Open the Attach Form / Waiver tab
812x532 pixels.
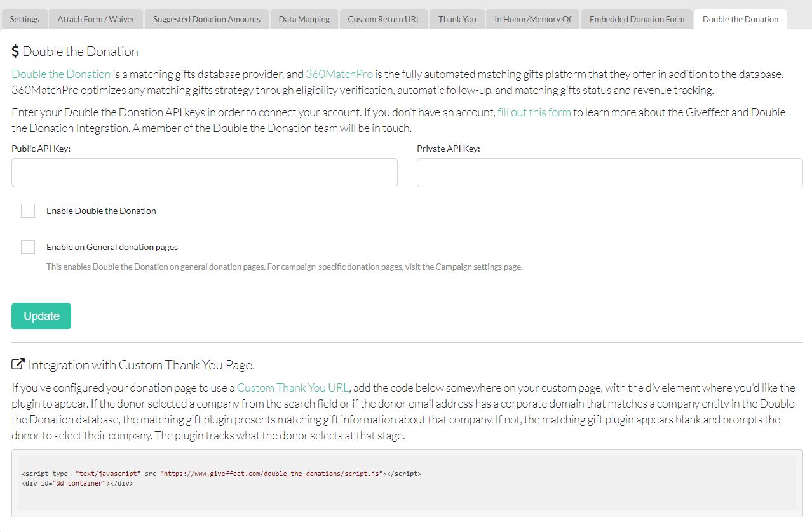point(96,19)
